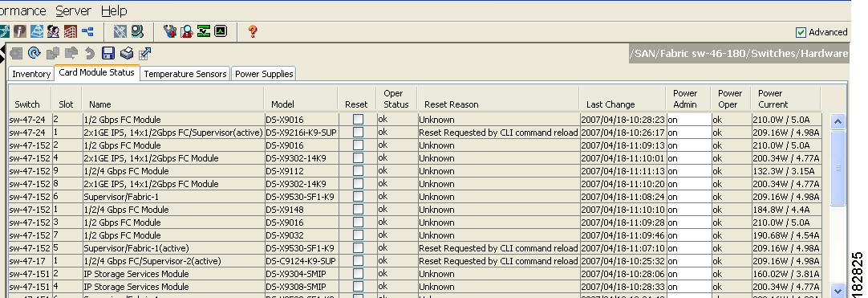Viewport: 868px width, 298px height.
Task: Open Help via orange question mark icon
Action: (x=253, y=31)
